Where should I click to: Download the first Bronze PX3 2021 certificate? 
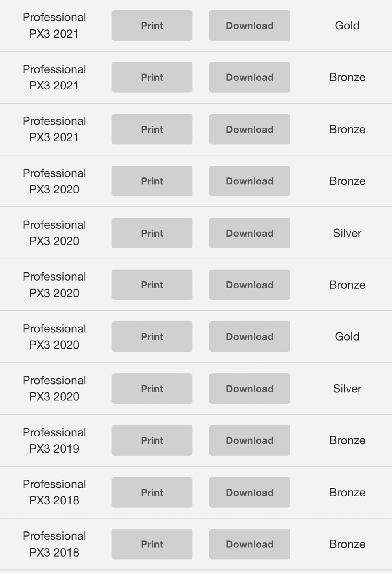tap(249, 77)
